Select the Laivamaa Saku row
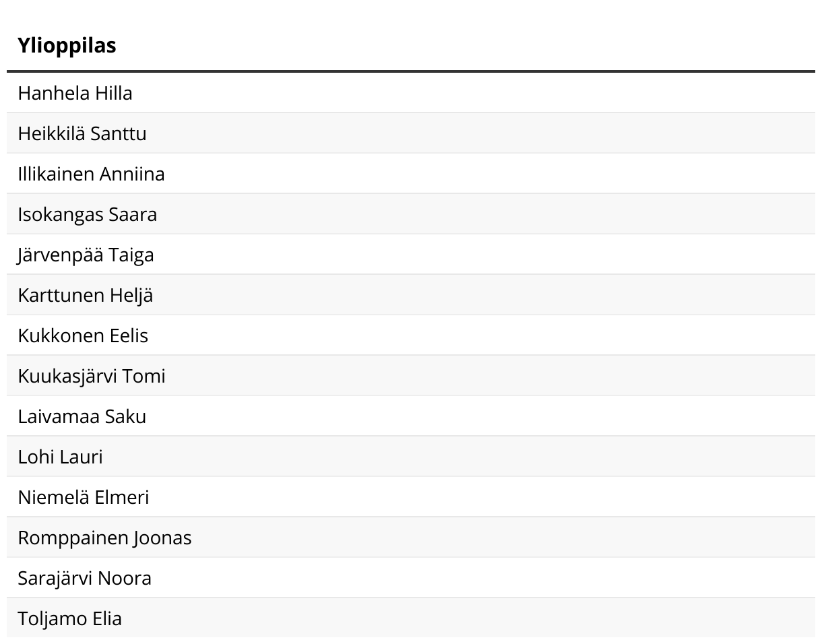 (x=82, y=416)
